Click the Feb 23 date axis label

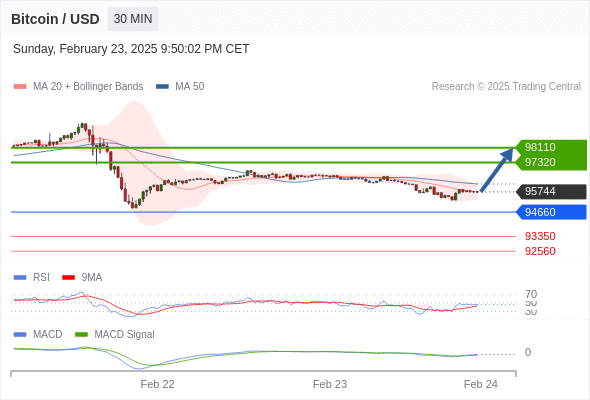[330, 384]
